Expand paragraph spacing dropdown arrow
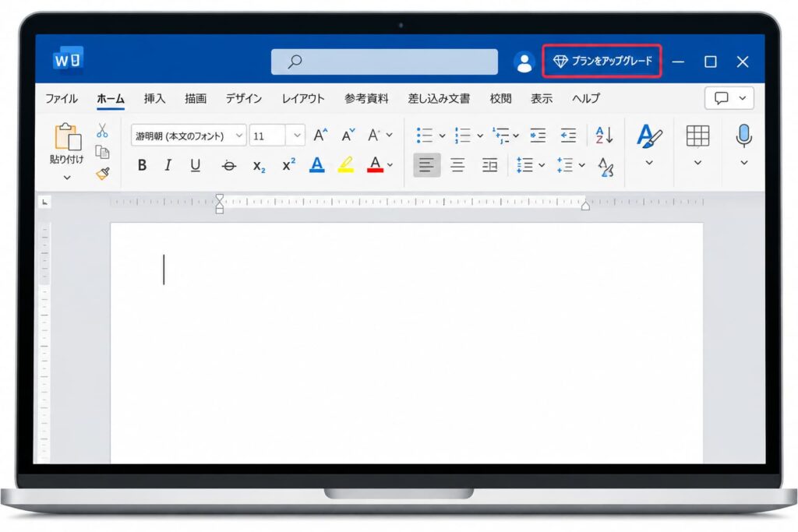 point(581,165)
